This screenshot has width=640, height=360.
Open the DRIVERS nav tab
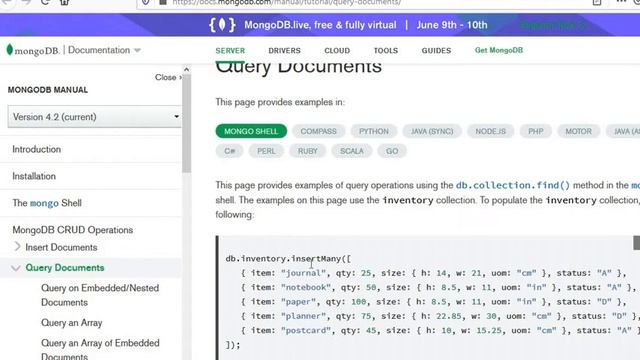284,51
